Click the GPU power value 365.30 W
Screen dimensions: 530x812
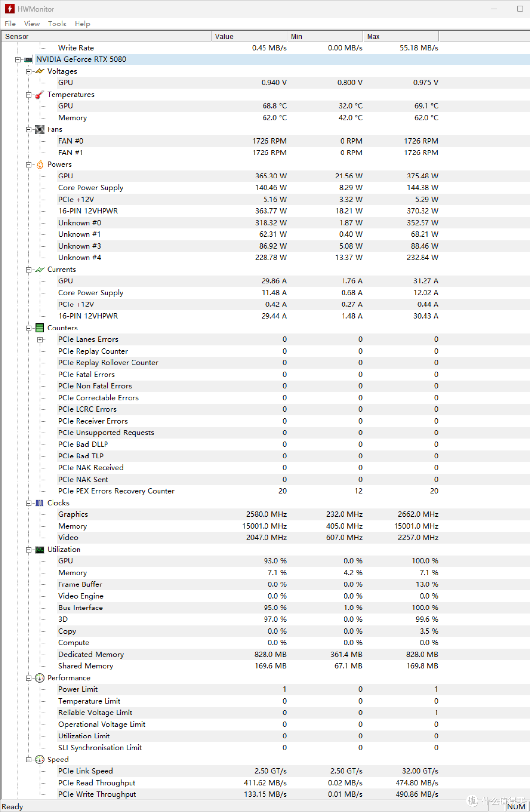coord(271,176)
